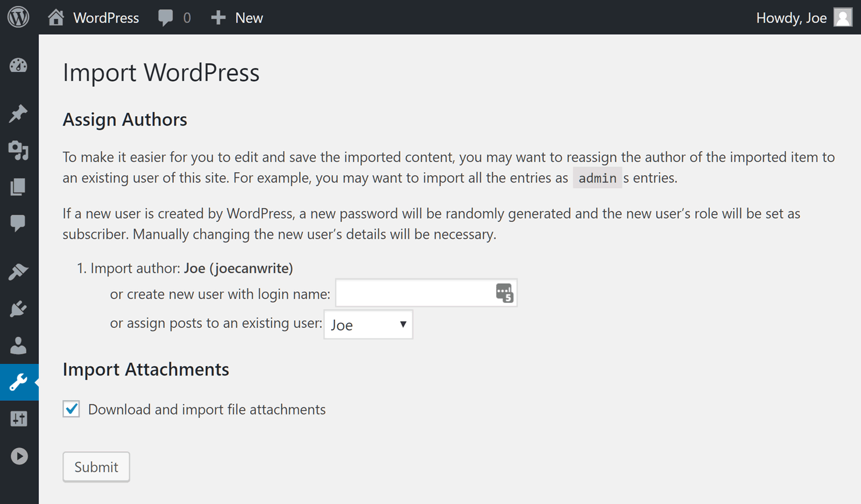The height and width of the screenshot is (504, 861).
Task: Click the Submit button
Action: 96,467
